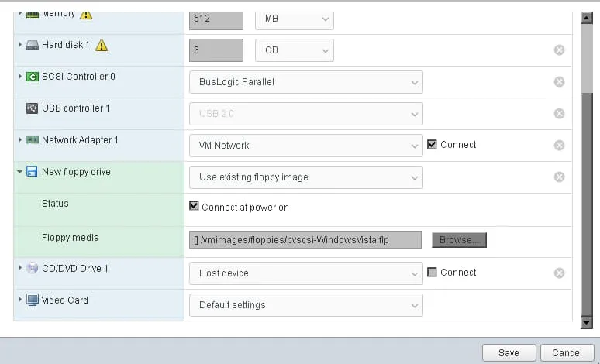Remove CD/DVD Drive 1 device

559,273
